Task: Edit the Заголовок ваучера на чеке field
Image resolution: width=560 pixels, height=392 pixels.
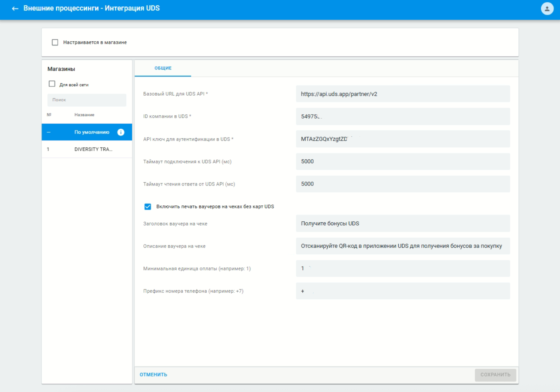Action: coord(403,223)
